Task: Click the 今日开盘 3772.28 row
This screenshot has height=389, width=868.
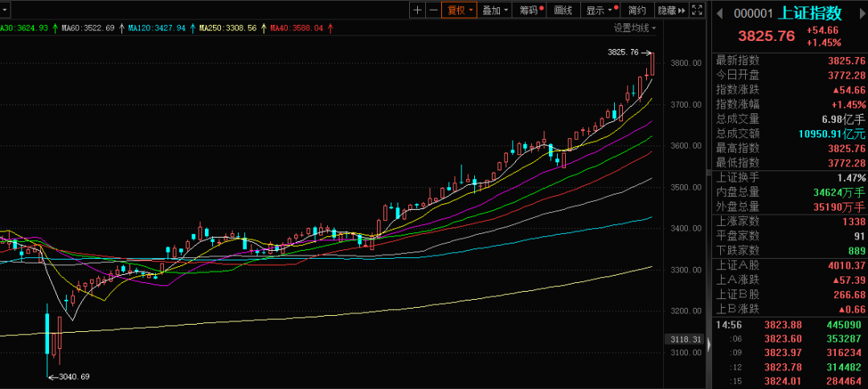Action: [x=791, y=76]
